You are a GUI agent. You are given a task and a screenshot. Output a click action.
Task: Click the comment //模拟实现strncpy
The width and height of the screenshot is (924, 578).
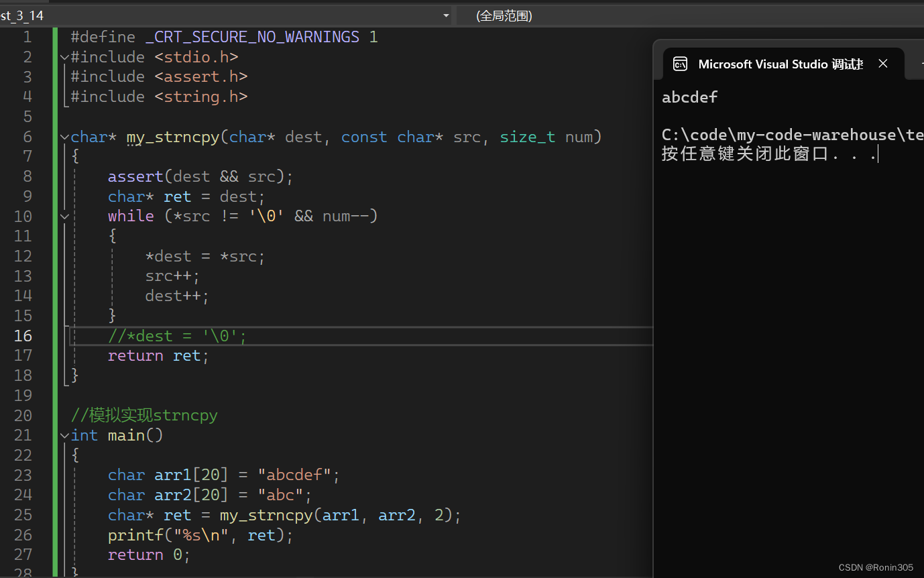144,415
